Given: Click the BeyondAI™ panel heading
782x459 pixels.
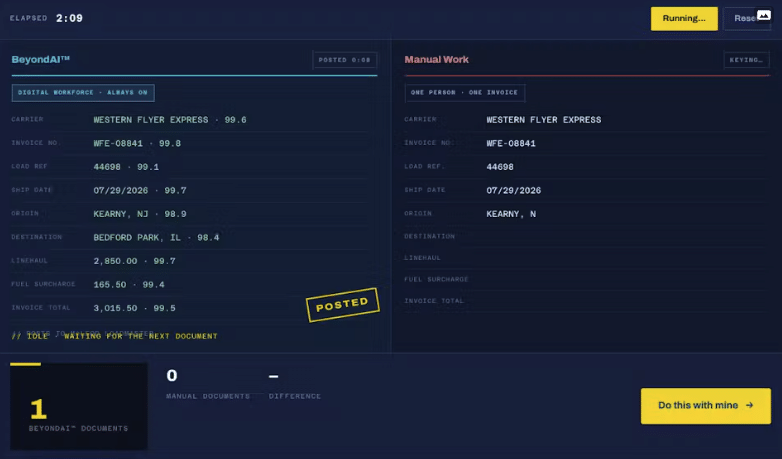Looking at the screenshot, I should pos(40,59).
